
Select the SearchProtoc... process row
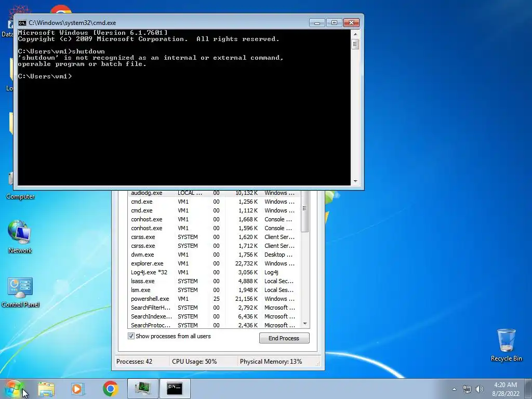(x=214, y=325)
